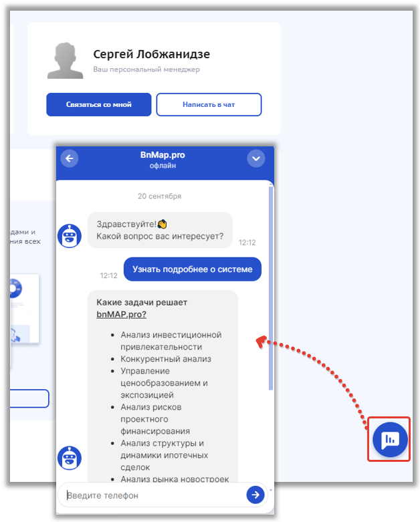Select 'Узнать подробнее о системе' message
Viewport: 420px width, 522px height.
(x=193, y=269)
